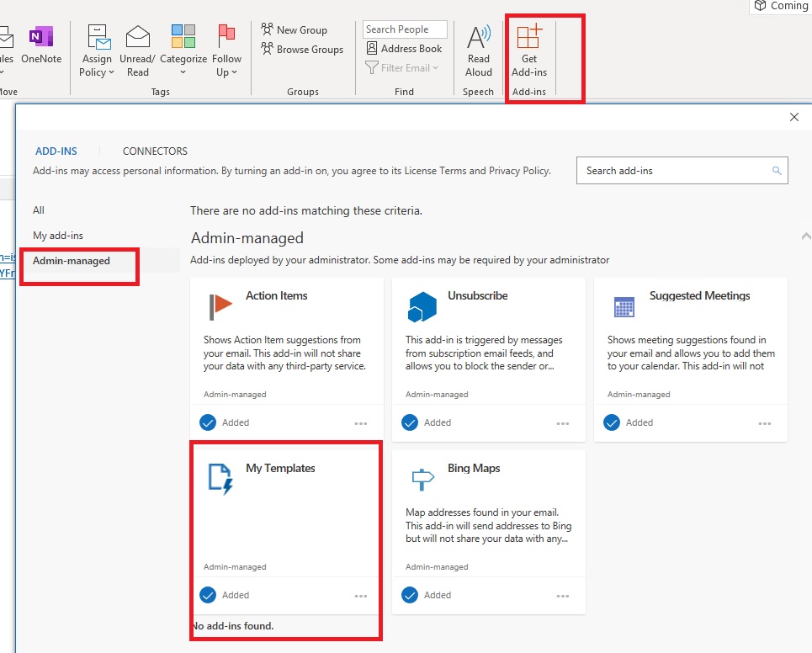Click the Coming Soon button
Image resolution: width=812 pixels, height=653 pixels.
[x=782, y=6]
